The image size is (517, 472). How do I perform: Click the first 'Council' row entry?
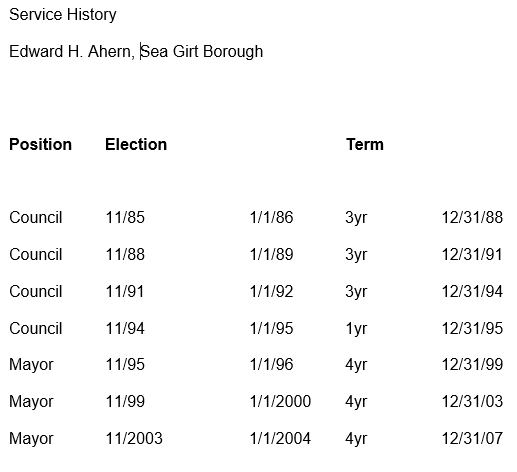coord(36,218)
